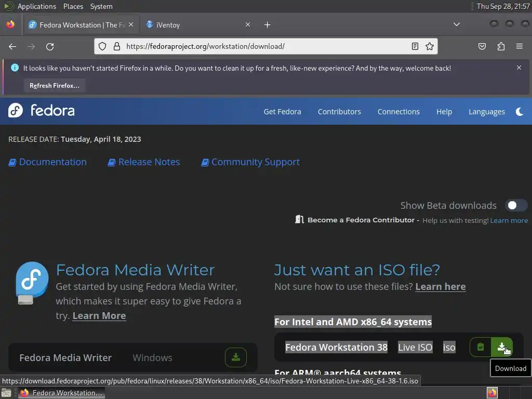Viewport: 532px width, 399px height.
Task: Reload the page with the refresh icon
Action: pos(50,46)
